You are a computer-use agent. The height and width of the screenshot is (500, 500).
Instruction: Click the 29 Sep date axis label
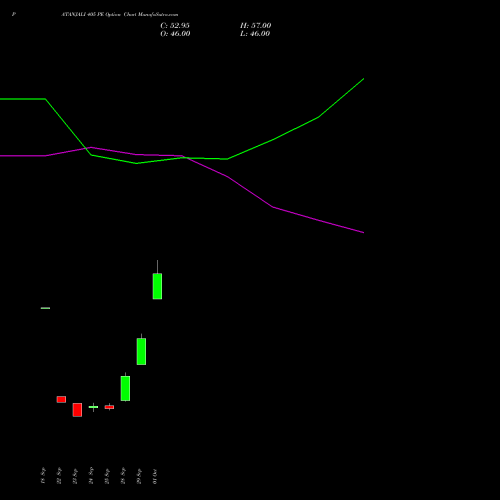point(139,476)
